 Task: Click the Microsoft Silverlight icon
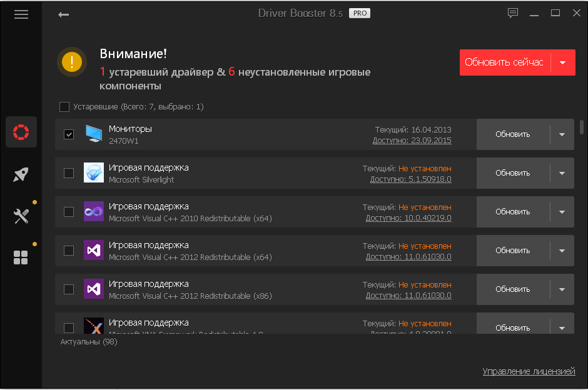pyautogui.click(x=93, y=172)
